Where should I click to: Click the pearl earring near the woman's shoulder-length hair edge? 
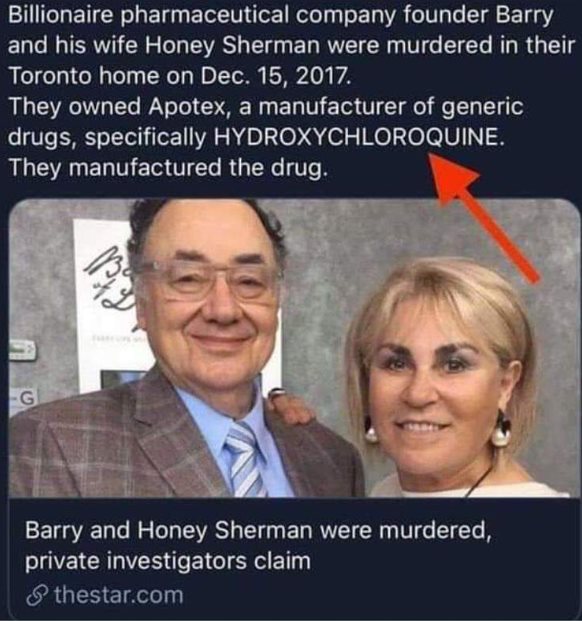point(501,432)
